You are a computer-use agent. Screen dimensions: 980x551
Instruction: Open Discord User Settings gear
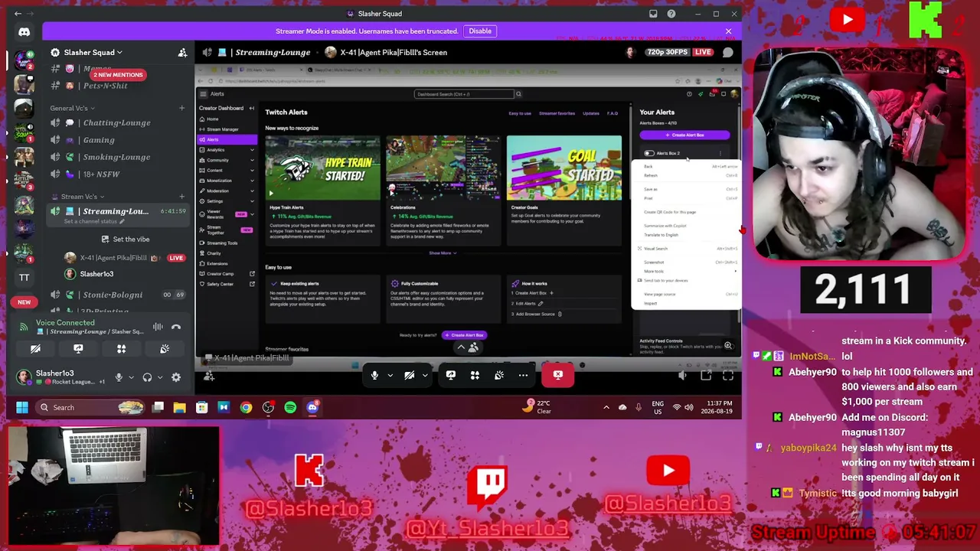point(176,377)
